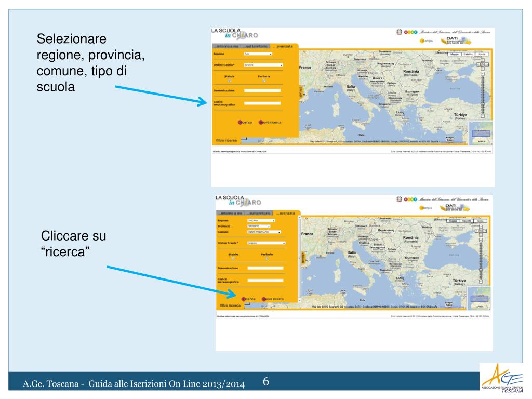Click map zoom-out minus button, Toscana-filled screenshot

[481, 281]
